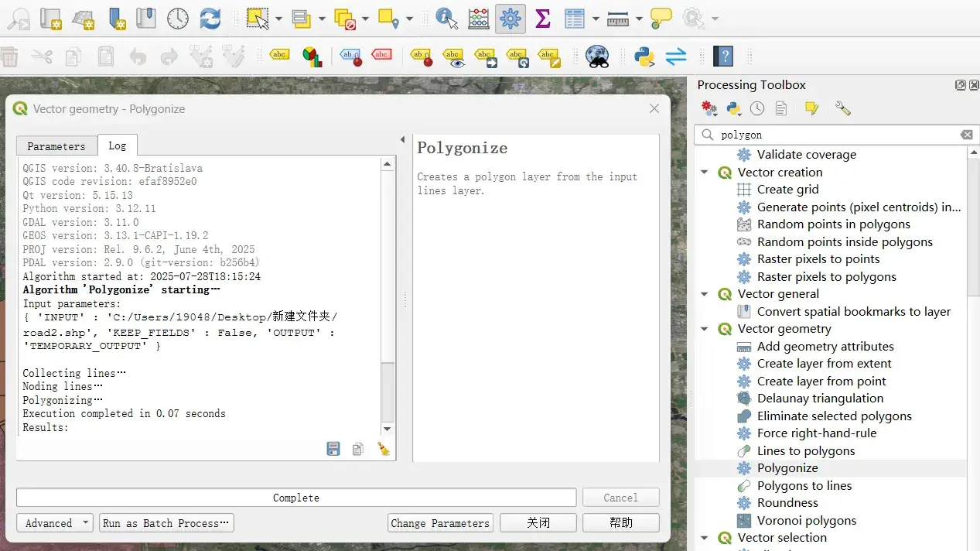980x551 pixels.
Task: Open the Advanced dropdown button
Action: pyautogui.click(x=54, y=523)
